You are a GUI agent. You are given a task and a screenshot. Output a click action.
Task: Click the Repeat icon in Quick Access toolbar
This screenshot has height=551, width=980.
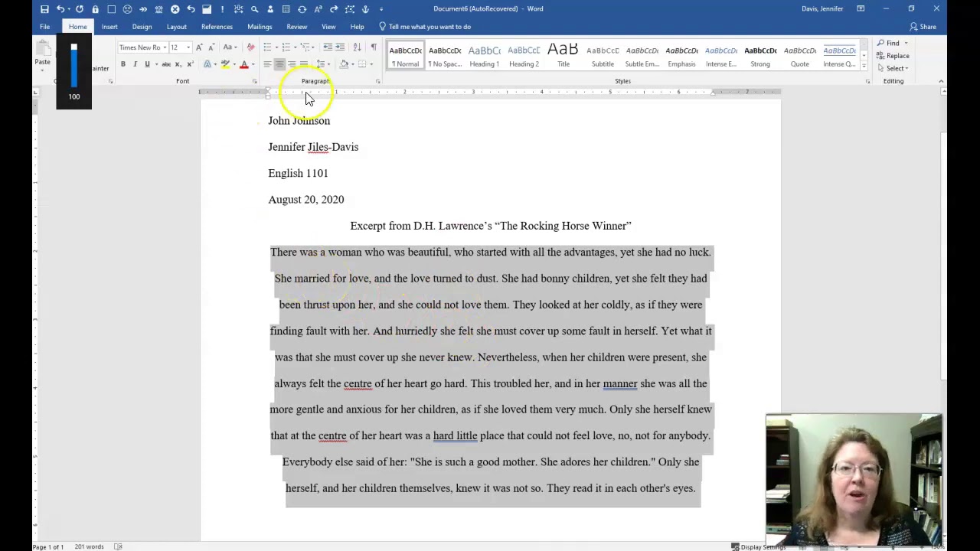pos(79,9)
